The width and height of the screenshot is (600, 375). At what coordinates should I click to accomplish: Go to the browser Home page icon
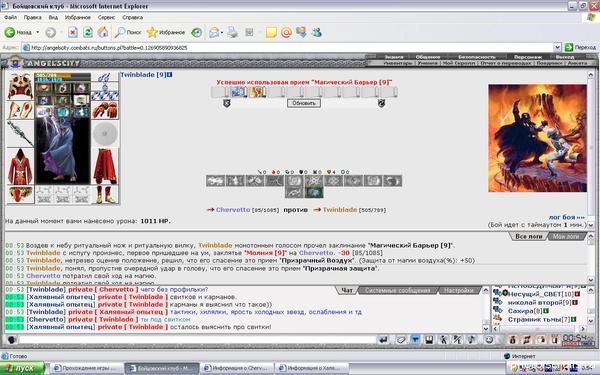click(103, 33)
